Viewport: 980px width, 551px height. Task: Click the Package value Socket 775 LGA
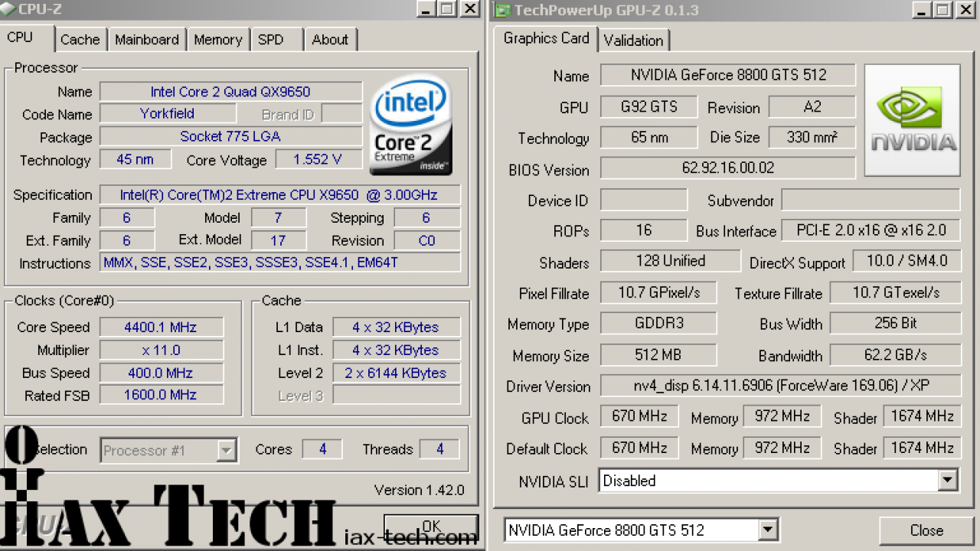(230, 137)
